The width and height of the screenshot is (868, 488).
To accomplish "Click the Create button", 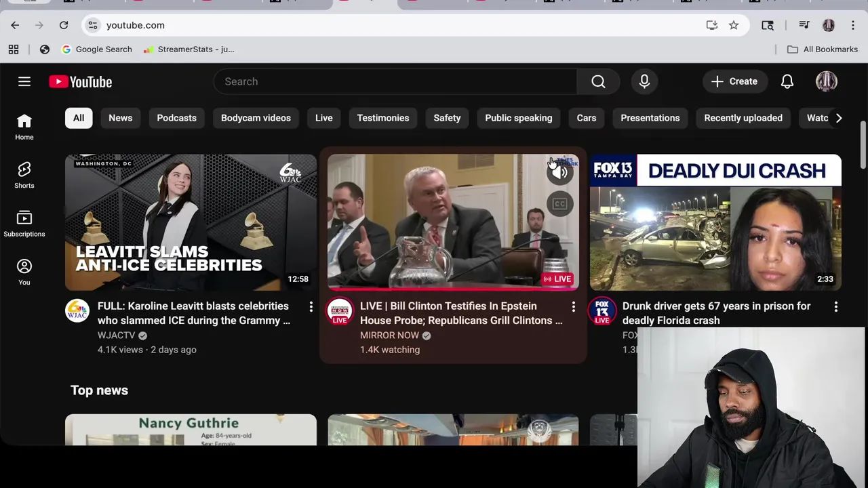I will pos(734,81).
